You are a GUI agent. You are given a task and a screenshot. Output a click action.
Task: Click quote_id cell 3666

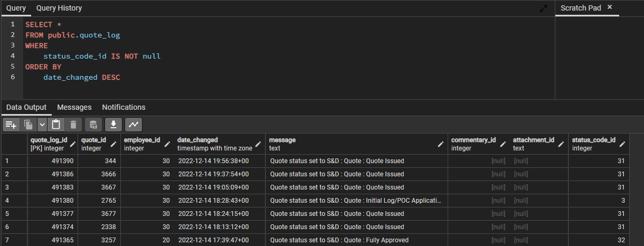[99, 174]
